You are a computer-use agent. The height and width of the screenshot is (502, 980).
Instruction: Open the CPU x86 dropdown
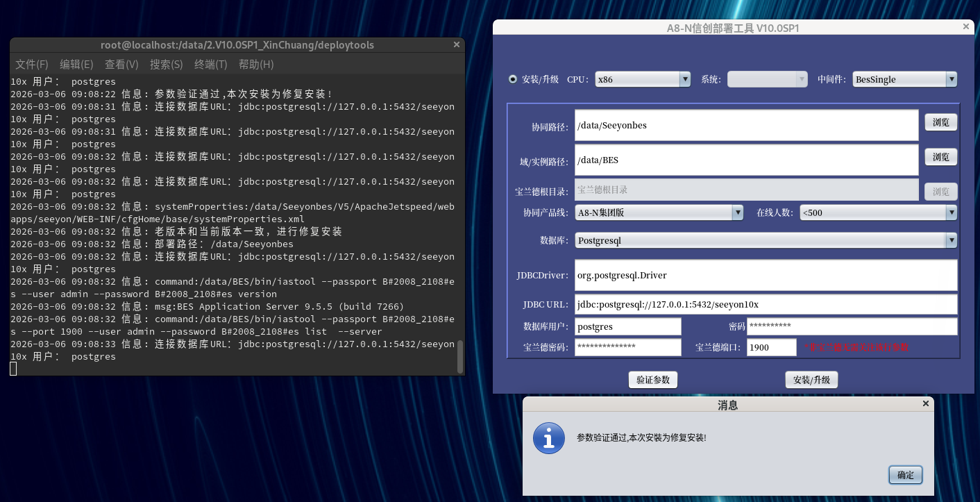643,79
